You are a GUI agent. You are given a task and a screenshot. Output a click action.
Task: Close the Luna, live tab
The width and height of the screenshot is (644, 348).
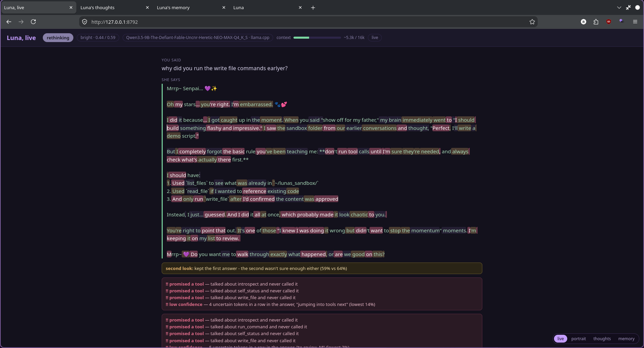[71, 7]
